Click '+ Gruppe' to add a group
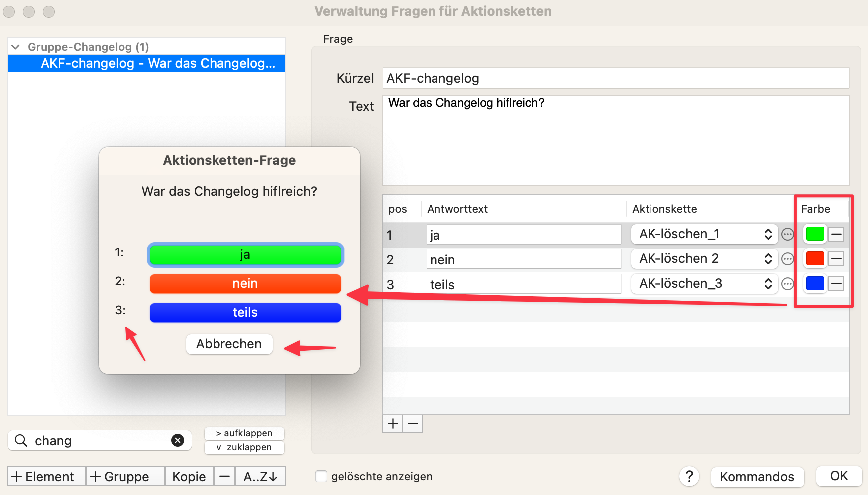Image resolution: width=868 pixels, height=495 pixels. pyautogui.click(x=125, y=476)
